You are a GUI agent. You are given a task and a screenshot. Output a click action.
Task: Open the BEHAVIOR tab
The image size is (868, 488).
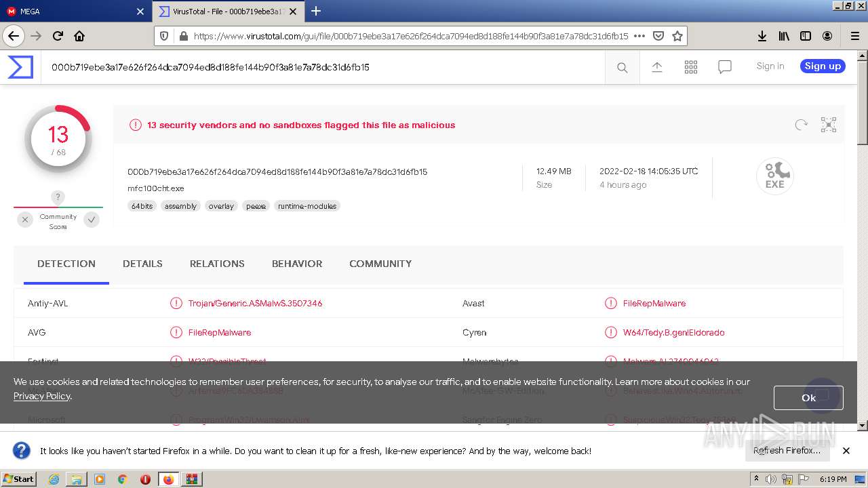[x=297, y=264]
